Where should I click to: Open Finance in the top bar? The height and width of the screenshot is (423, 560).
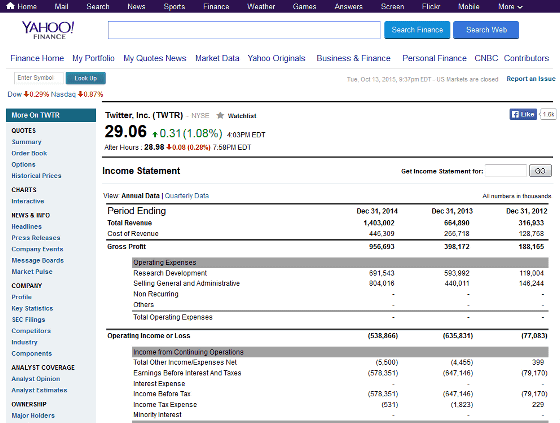216,6
